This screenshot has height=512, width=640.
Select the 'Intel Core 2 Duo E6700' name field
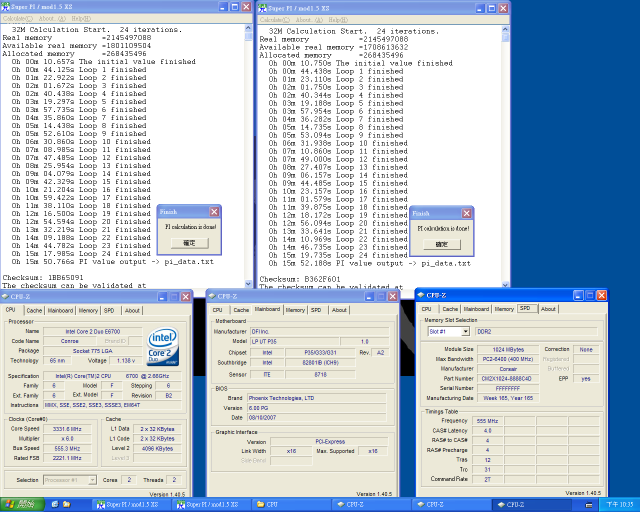(x=93, y=332)
